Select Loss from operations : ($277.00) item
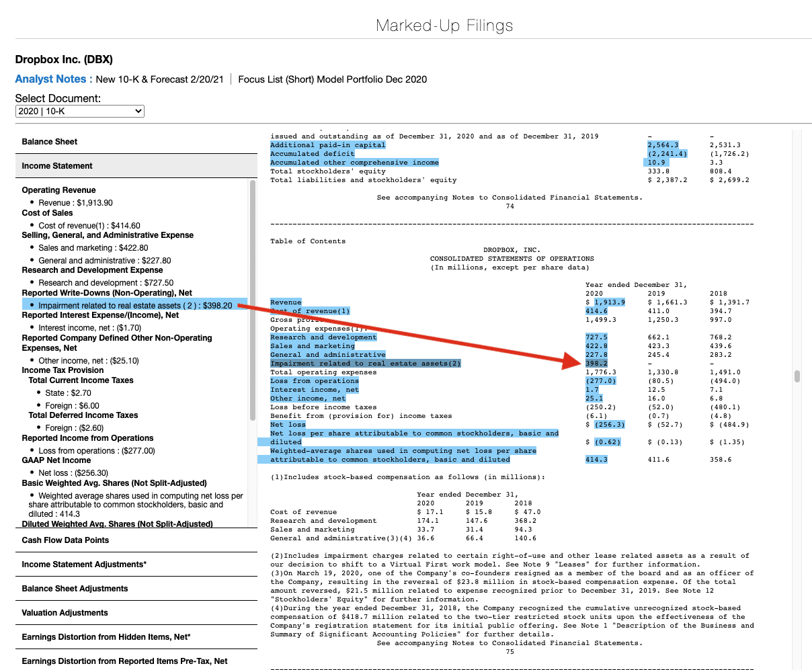The height and width of the screenshot is (670, 812). pyautogui.click(x=97, y=451)
